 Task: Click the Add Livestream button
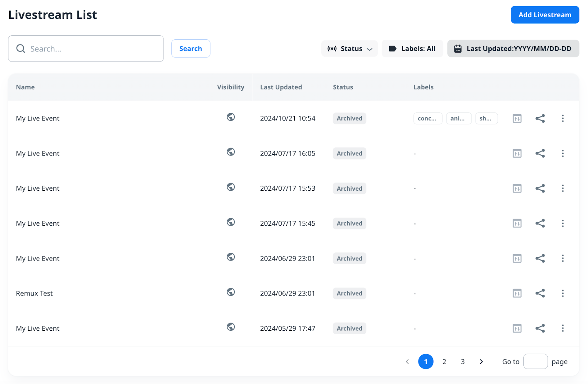click(x=545, y=15)
